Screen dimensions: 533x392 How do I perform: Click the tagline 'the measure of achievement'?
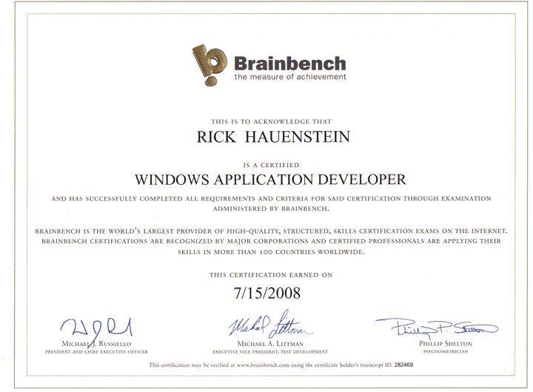[x=290, y=77]
